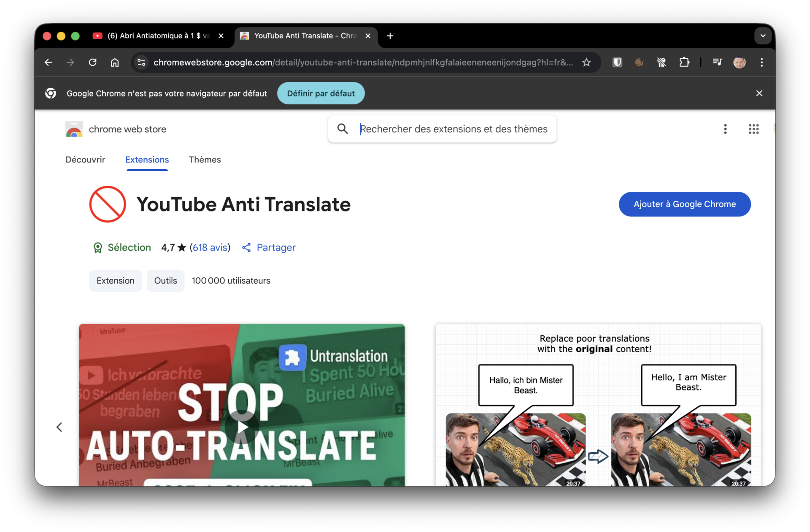Click the previous screenshot arrow
810x532 pixels.
click(x=59, y=427)
